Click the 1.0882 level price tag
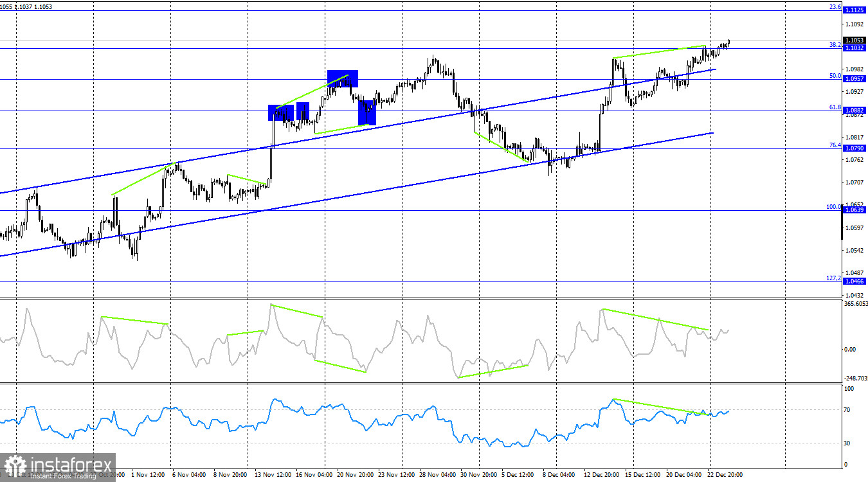This screenshot has height=482, width=868. (854, 110)
